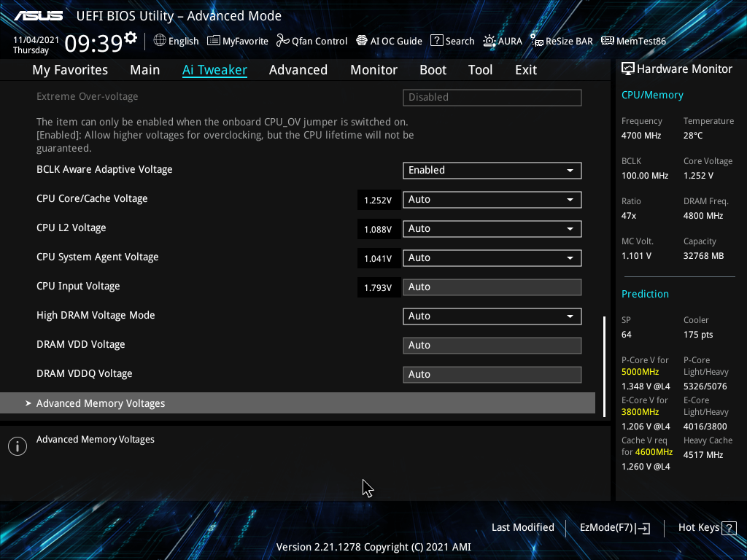Switch to the My Favorites tab
The image size is (747, 560).
coord(70,70)
